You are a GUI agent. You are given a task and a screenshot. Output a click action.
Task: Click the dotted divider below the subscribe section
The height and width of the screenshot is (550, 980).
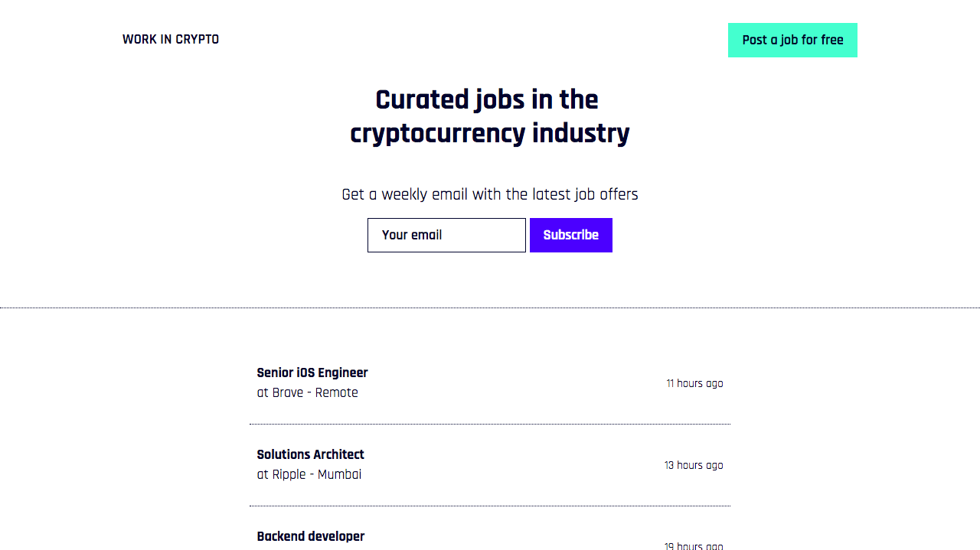tap(490, 308)
